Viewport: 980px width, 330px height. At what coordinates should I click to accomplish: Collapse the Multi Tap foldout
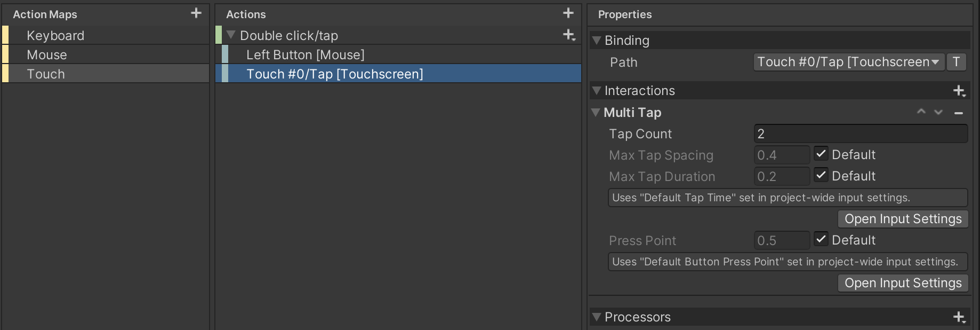coord(596,113)
